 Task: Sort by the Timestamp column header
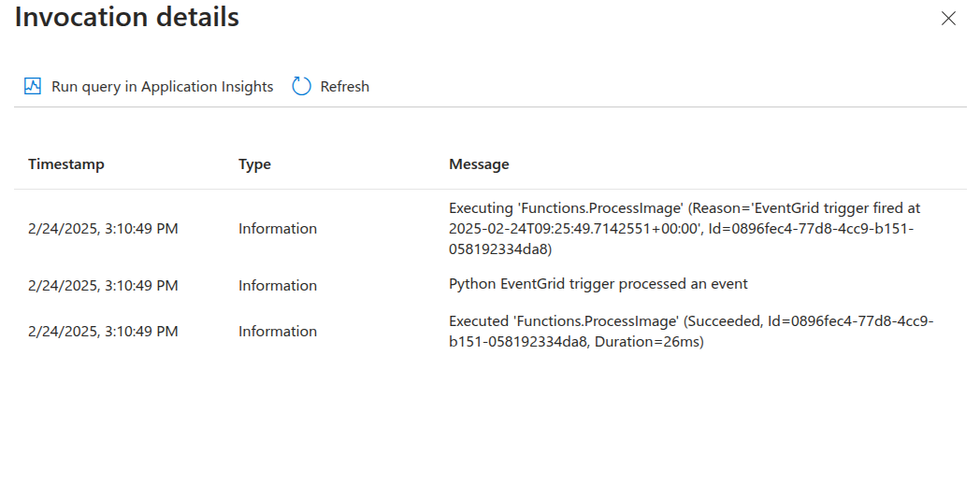click(x=66, y=164)
